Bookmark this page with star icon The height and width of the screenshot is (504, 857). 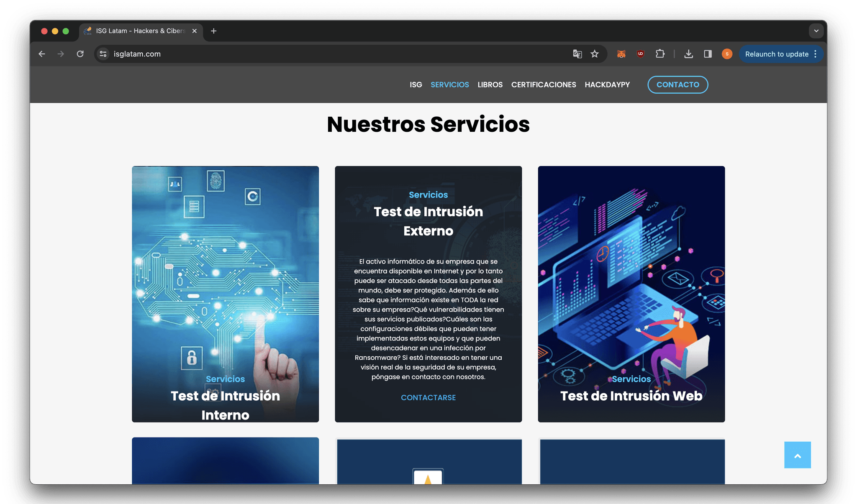(x=595, y=54)
